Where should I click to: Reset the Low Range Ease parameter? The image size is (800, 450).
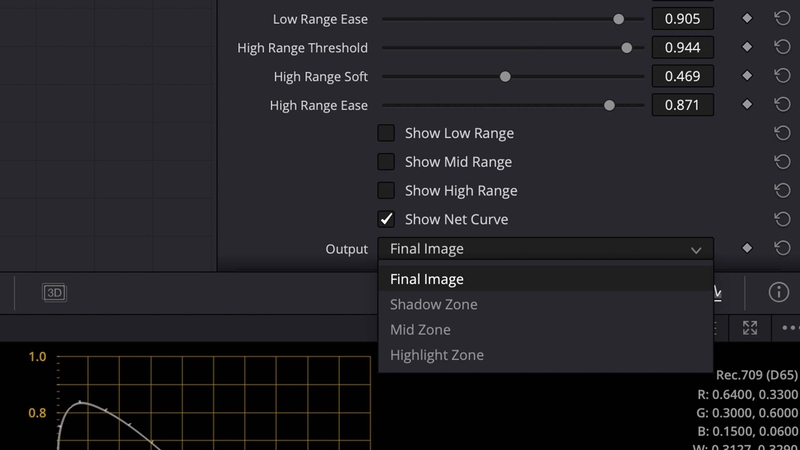(x=782, y=19)
